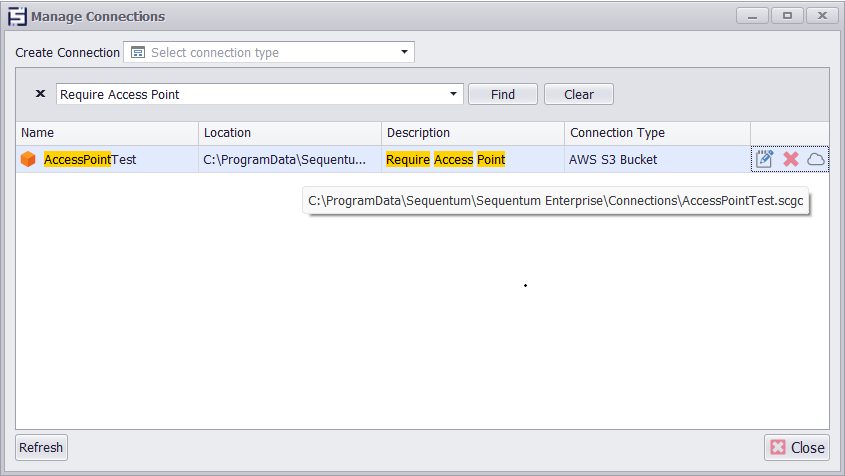Screen dimensions: 845x476
Task: Sort by the Location column header
Action: (290, 133)
